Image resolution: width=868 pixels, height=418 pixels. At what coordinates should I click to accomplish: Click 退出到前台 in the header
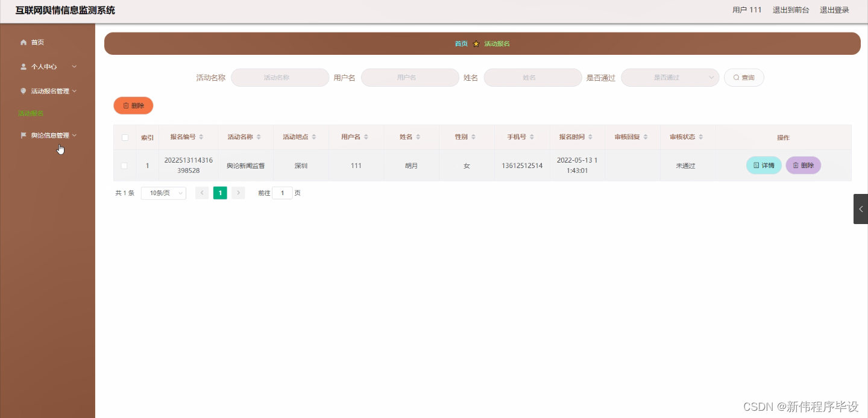pos(791,10)
